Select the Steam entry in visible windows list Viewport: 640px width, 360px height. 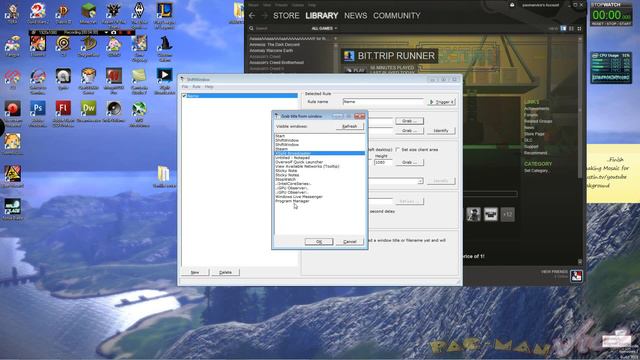(320, 149)
